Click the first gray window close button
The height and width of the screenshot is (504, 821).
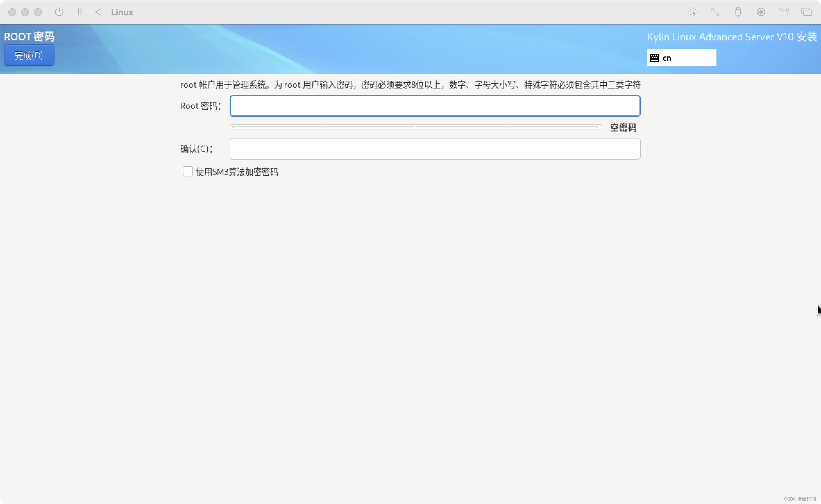click(x=12, y=12)
